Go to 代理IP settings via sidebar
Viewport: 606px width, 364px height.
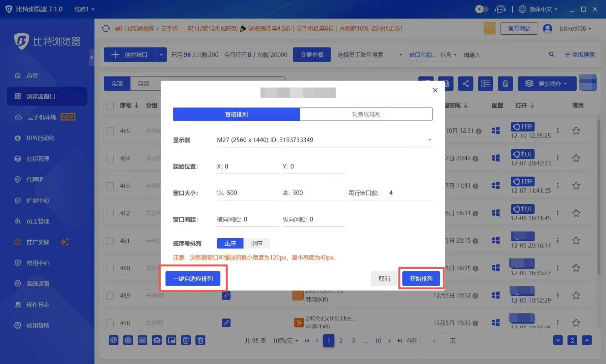[34, 179]
